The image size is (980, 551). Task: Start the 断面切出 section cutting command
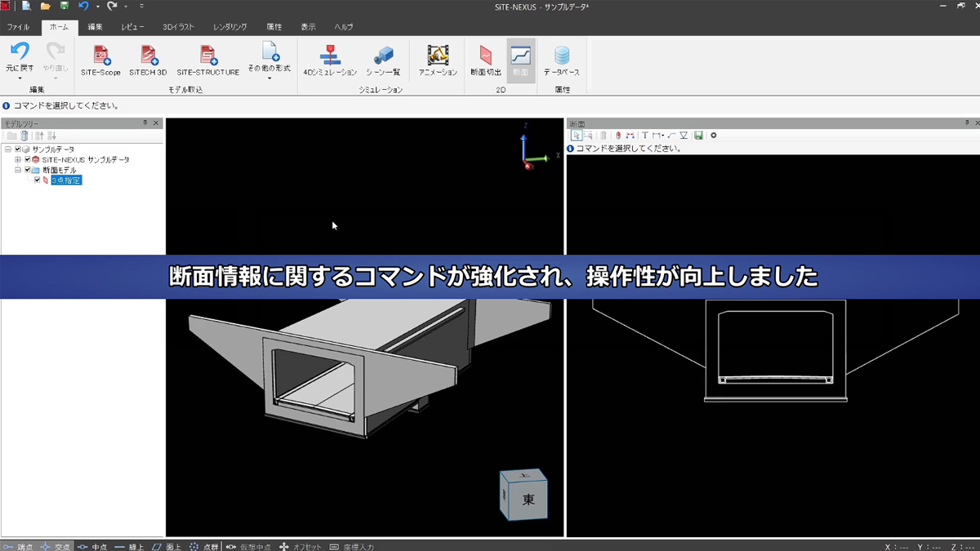(485, 61)
